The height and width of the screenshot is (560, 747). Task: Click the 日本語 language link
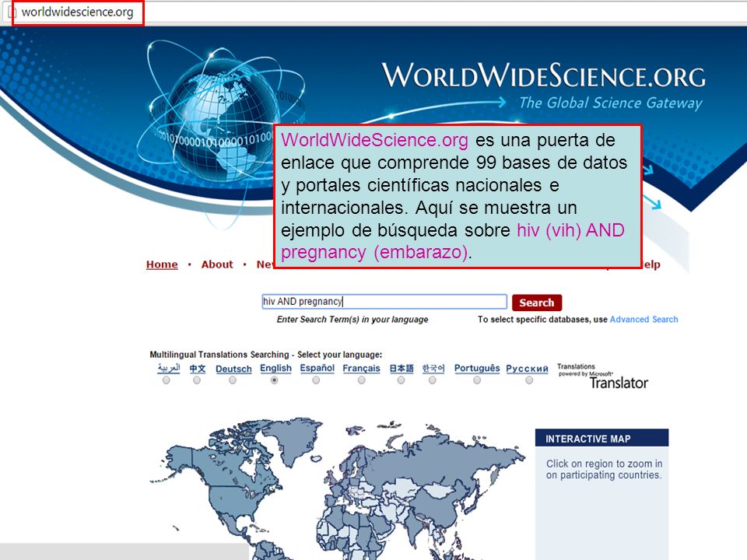click(402, 369)
